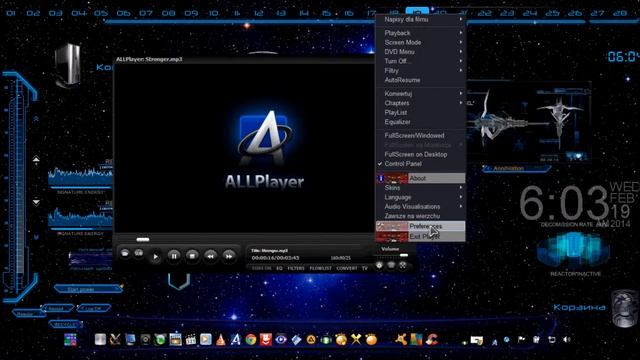This screenshot has height=360, width=640.
Task: Open the blue eye icon in the dock
Action: click(281, 339)
